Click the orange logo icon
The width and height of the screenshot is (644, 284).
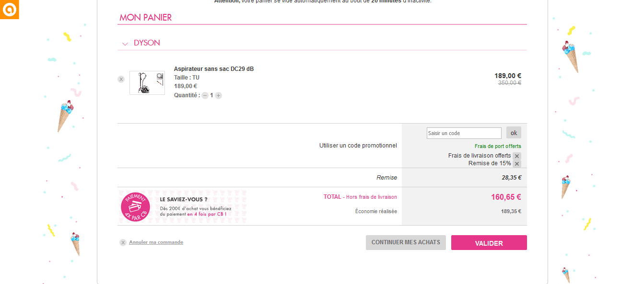click(9, 10)
